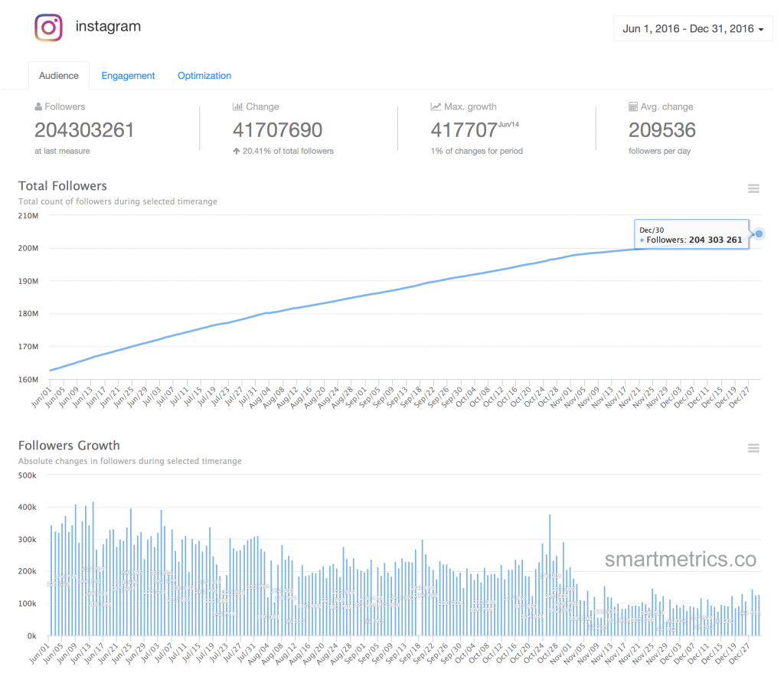
Task: Click the Followers person icon
Action: tap(38, 106)
